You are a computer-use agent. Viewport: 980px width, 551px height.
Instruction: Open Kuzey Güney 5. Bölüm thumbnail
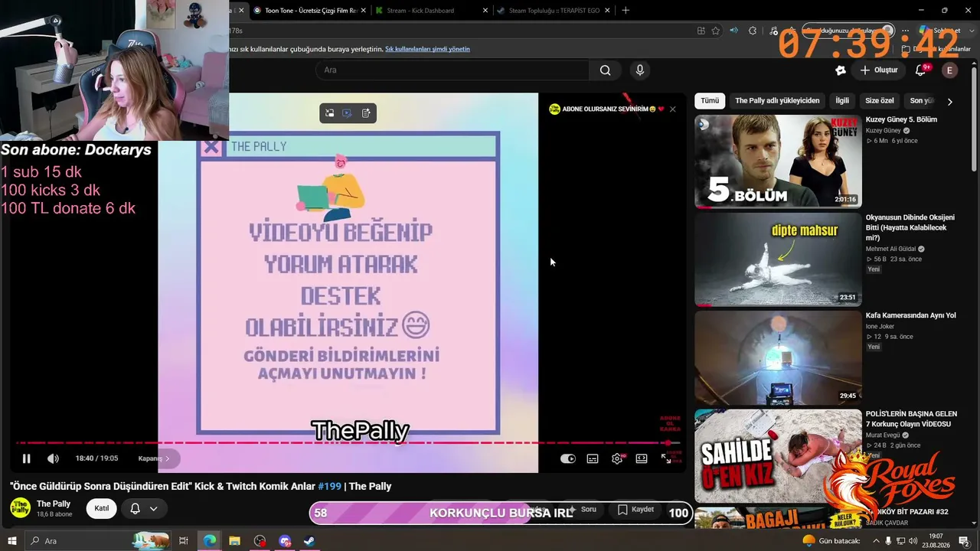pos(778,161)
